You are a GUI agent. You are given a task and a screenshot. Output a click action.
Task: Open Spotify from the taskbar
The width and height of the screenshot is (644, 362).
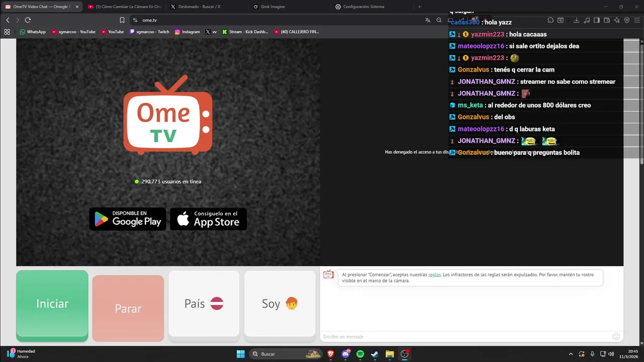(x=360, y=354)
